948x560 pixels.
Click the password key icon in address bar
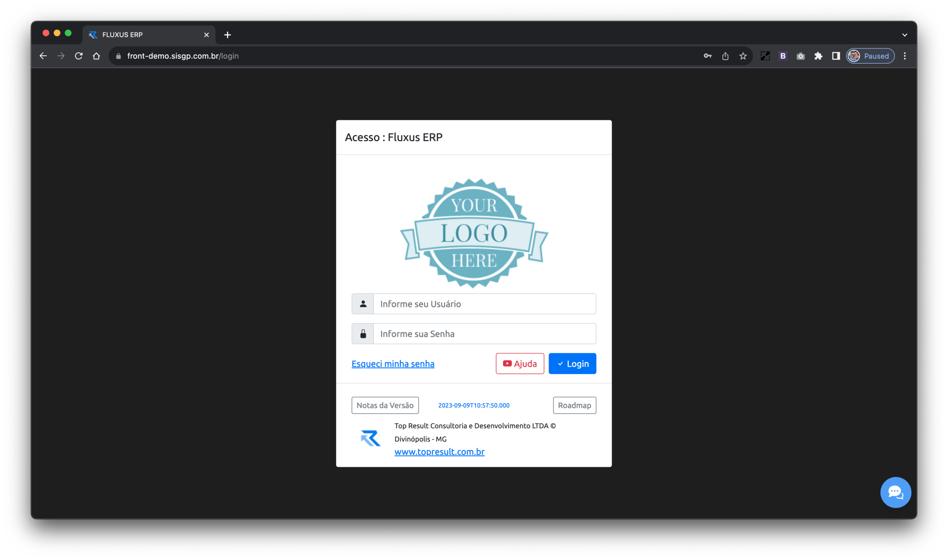pos(707,56)
